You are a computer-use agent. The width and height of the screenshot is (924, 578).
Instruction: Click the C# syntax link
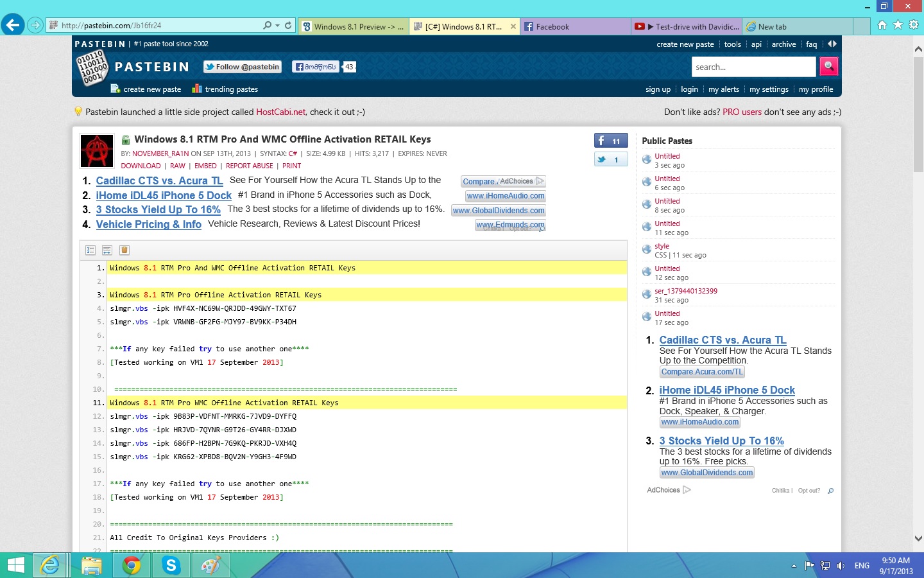point(293,153)
